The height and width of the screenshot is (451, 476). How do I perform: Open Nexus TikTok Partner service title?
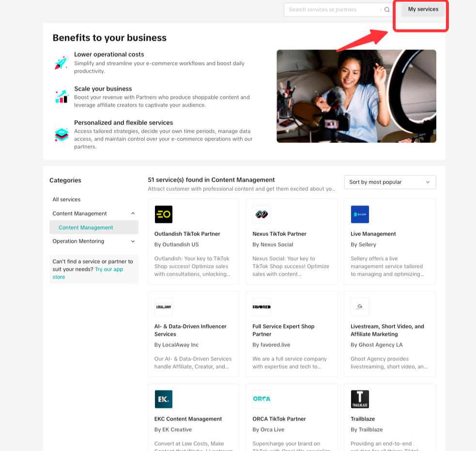(x=279, y=233)
